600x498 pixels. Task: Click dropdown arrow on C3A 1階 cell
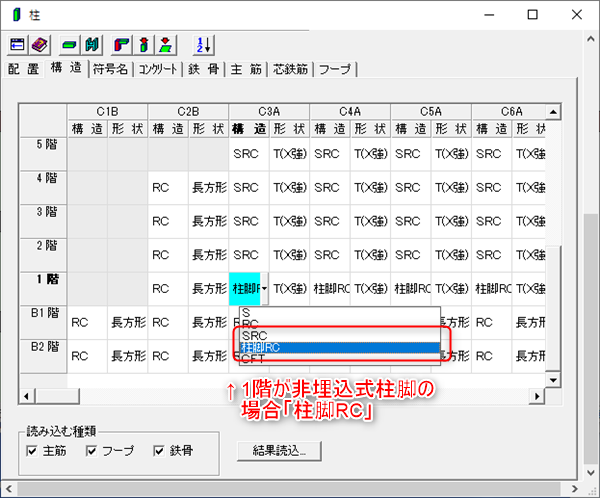(264, 289)
